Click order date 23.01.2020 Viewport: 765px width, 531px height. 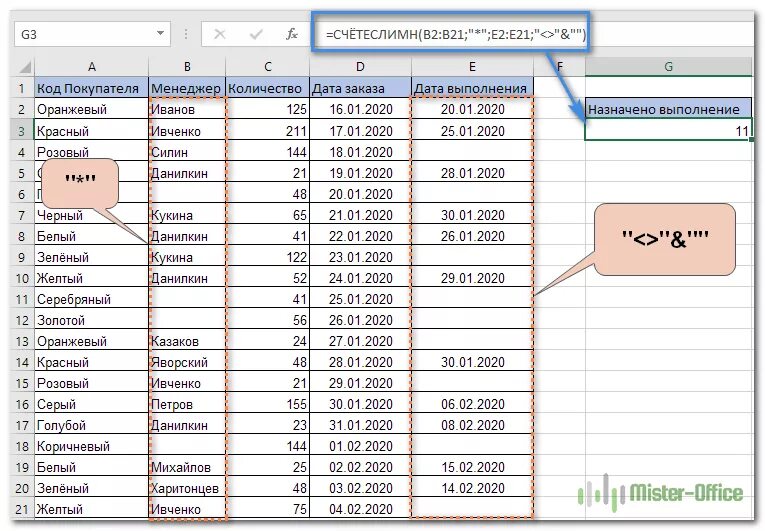click(361, 257)
